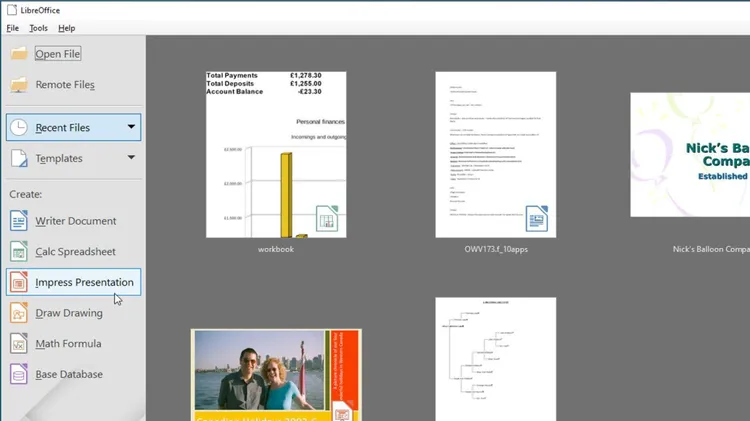Open the workbook spreadsheet thumbnail
This screenshot has height=421, width=750.
coord(276,155)
